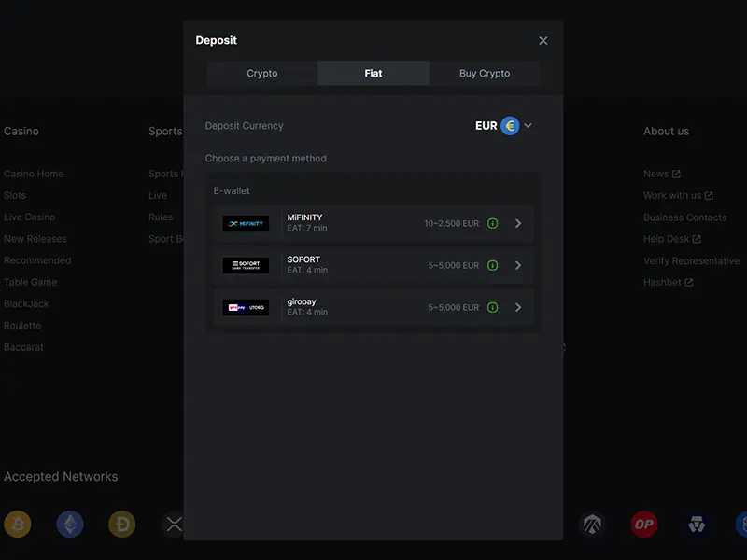Open the Sports Rules footer link

[x=161, y=217]
